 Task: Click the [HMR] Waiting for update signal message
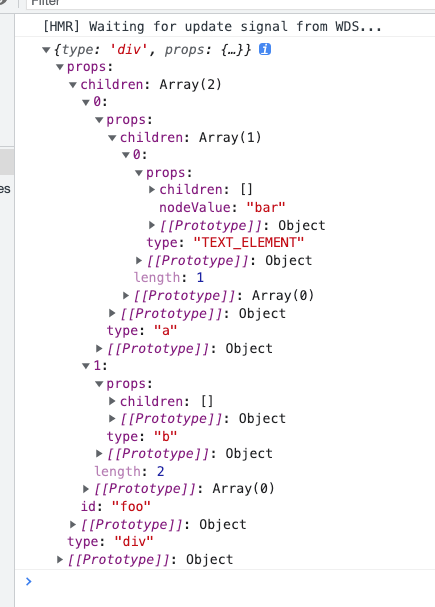[212, 26]
